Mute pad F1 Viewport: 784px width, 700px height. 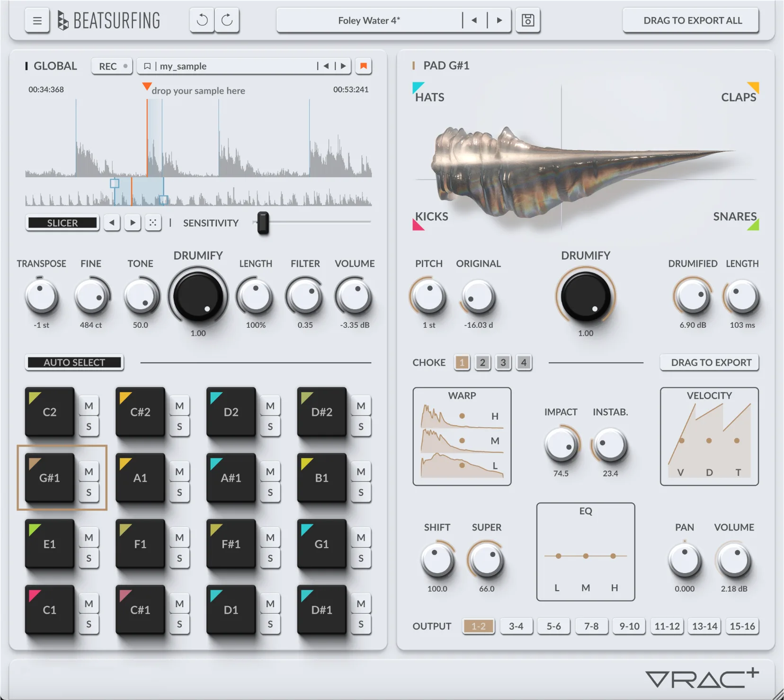point(179,538)
